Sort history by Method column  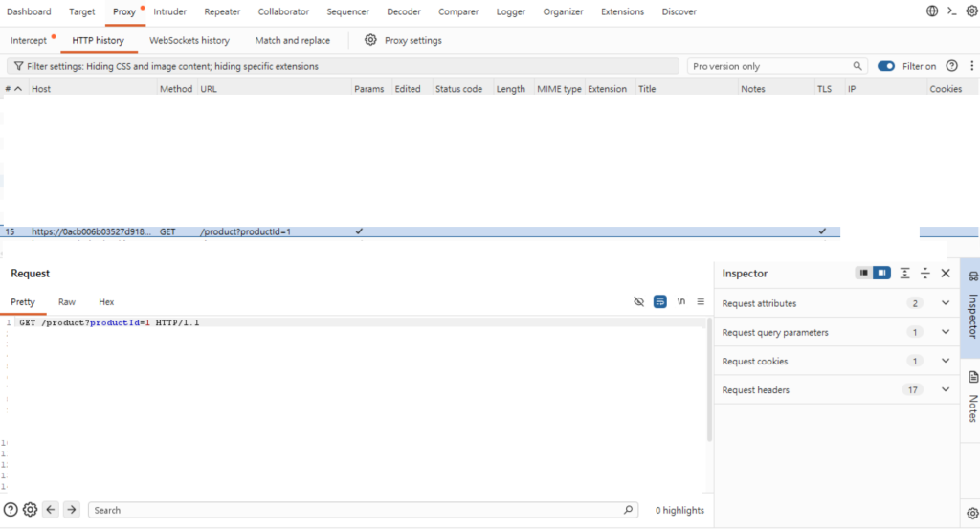tap(176, 89)
